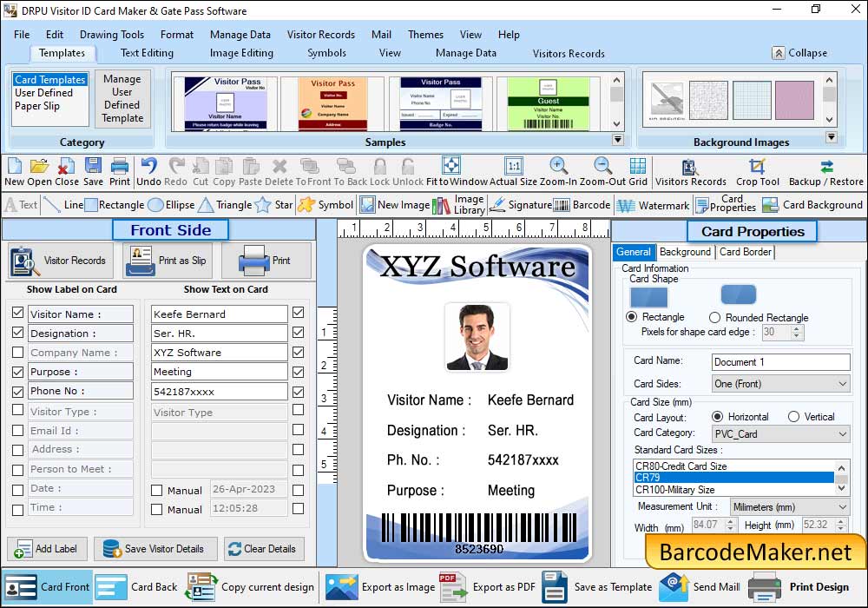Viewport: 868px width, 608px height.
Task: Select the Star drawing tool
Action: coord(274,205)
